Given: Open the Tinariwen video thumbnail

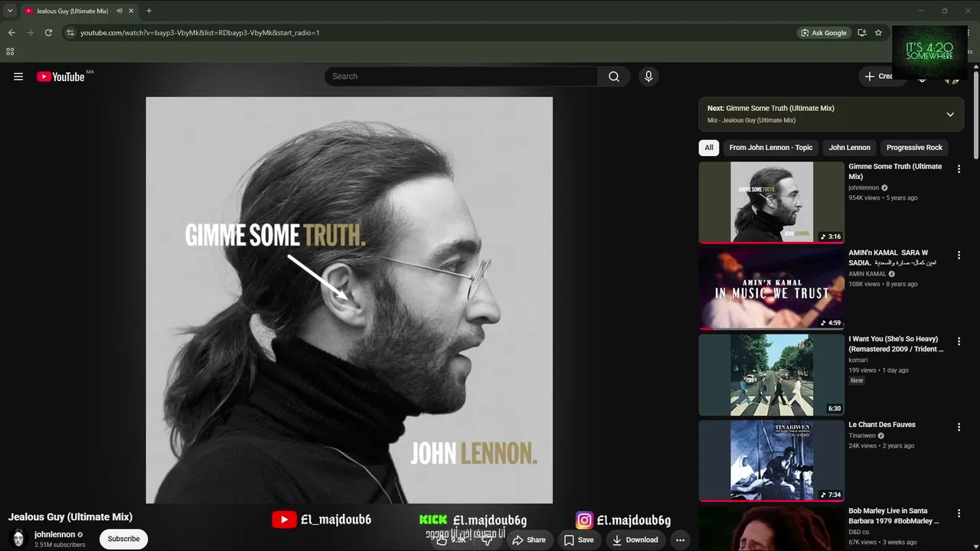Looking at the screenshot, I should coord(772,461).
